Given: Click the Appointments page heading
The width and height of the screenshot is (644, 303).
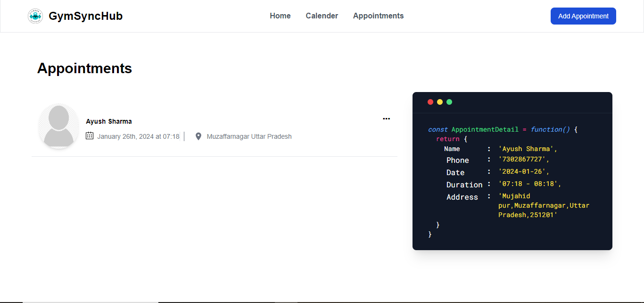Looking at the screenshot, I should 85,68.
